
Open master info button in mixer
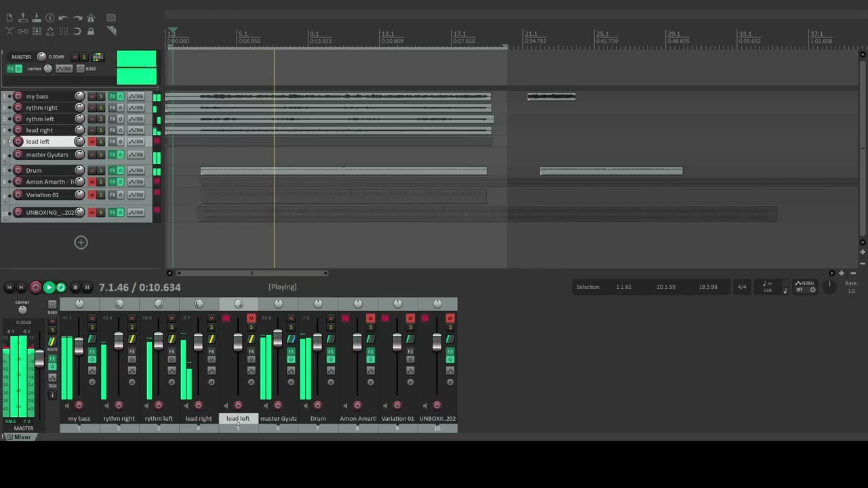pos(52,395)
